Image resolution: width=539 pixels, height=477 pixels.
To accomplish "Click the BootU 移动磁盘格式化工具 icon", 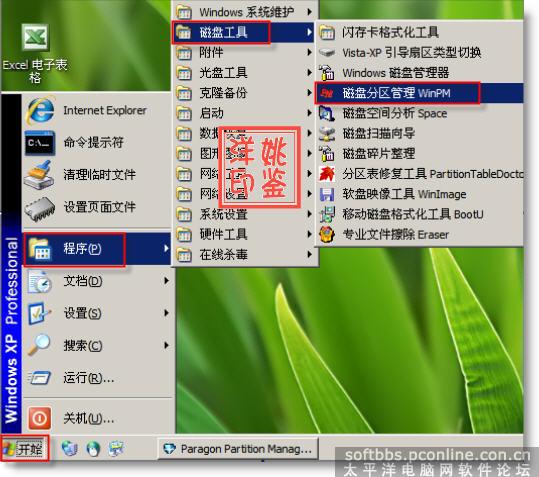I will 327,214.
